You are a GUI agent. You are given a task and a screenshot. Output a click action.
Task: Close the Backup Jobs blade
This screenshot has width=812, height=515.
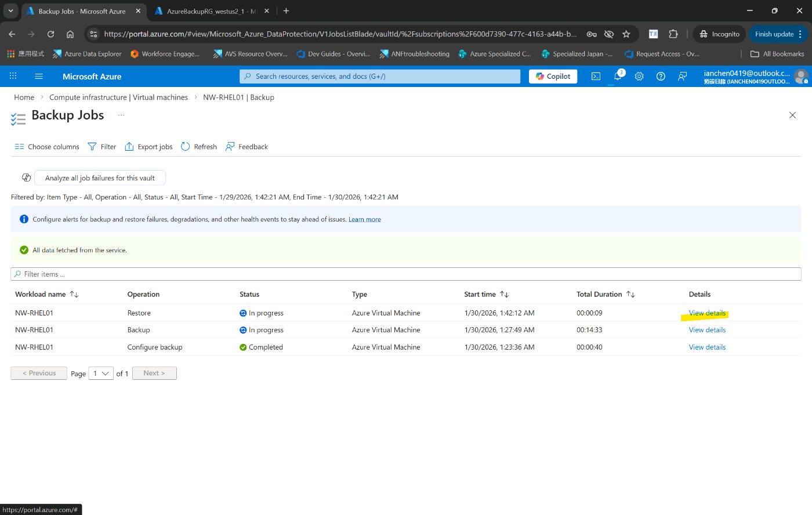pos(792,115)
